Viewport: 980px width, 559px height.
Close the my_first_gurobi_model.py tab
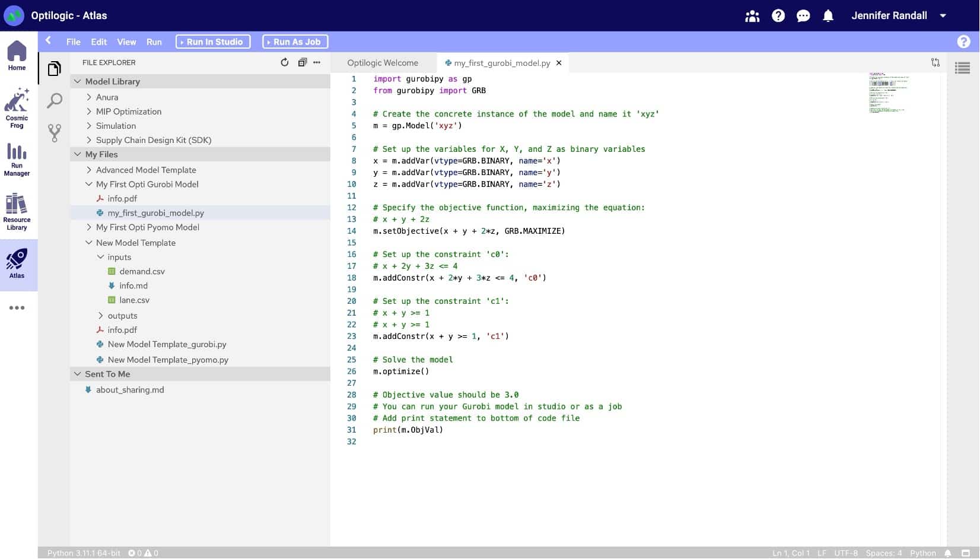click(559, 63)
